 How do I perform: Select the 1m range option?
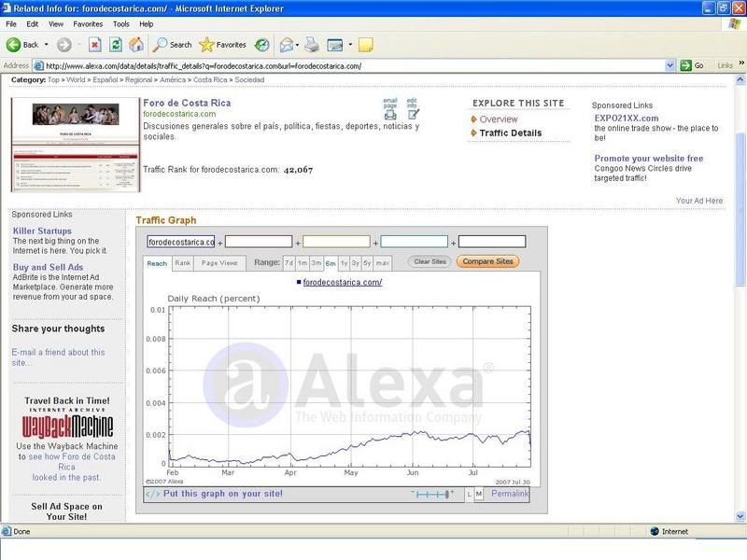point(303,263)
